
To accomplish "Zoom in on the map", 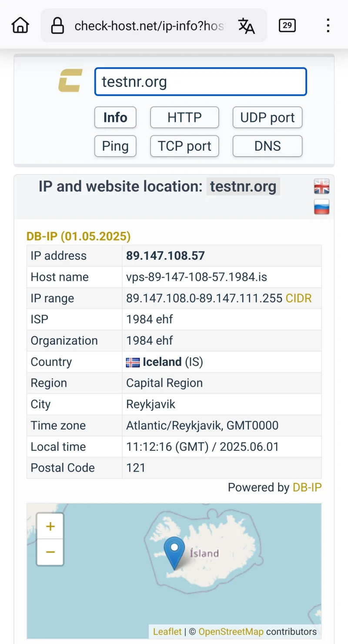I will tap(50, 527).
